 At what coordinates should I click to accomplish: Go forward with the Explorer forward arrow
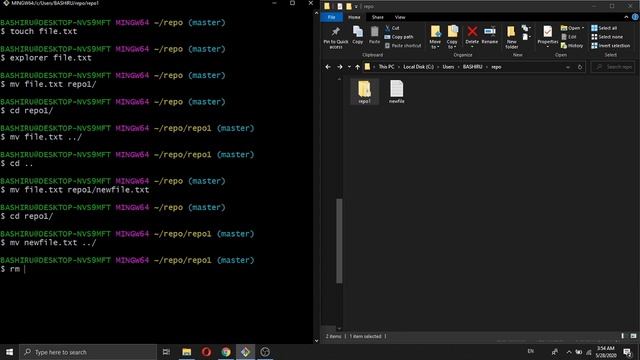tap(340, 67)
